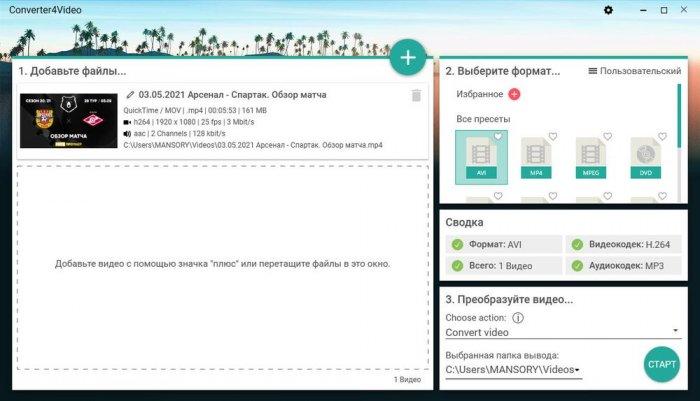Click the info icon beside Choose action
Image resolution: width=700 pixels, height=401 pixels.
click(x=518, y=318)
